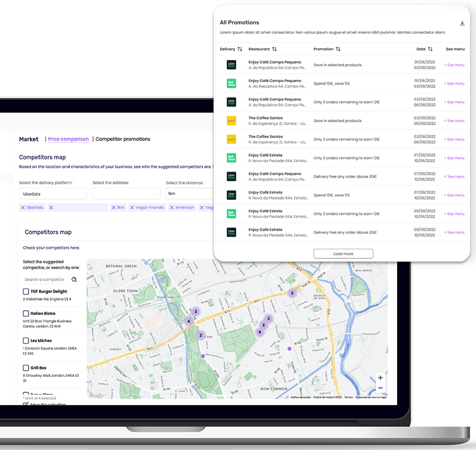Remove the American filter tag

point(172,208)
